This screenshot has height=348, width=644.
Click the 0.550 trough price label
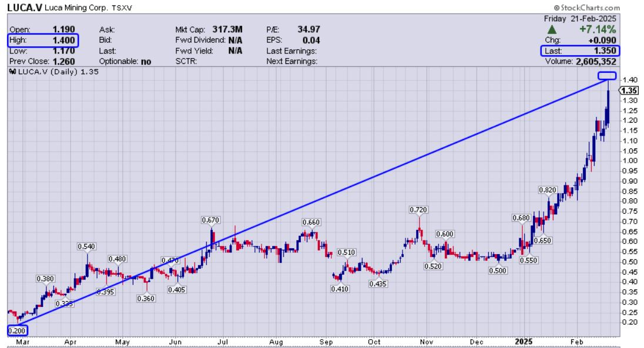(x=529, y=261)
